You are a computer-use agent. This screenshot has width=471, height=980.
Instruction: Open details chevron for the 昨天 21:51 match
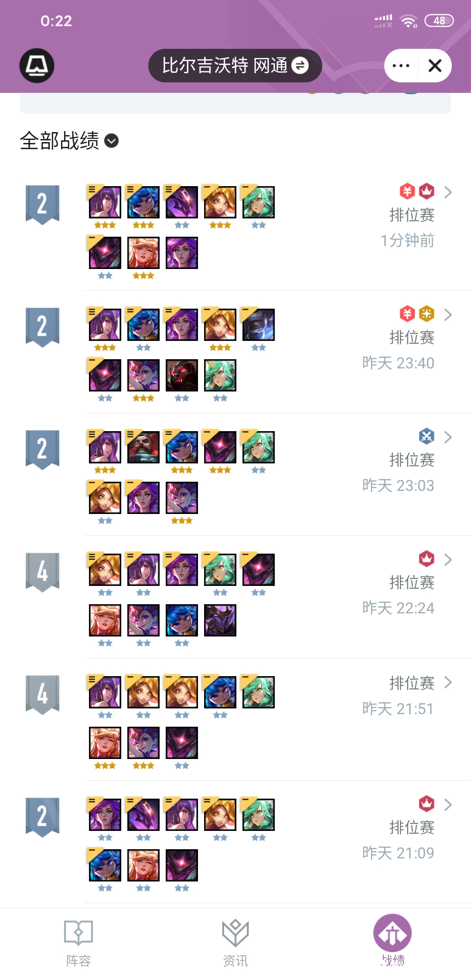[448, 682]
